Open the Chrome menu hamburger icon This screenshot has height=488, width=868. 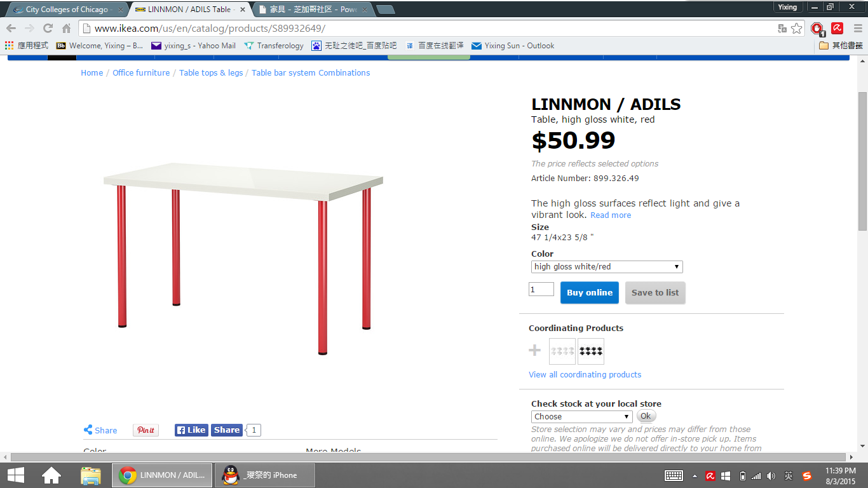pos(858,28)
